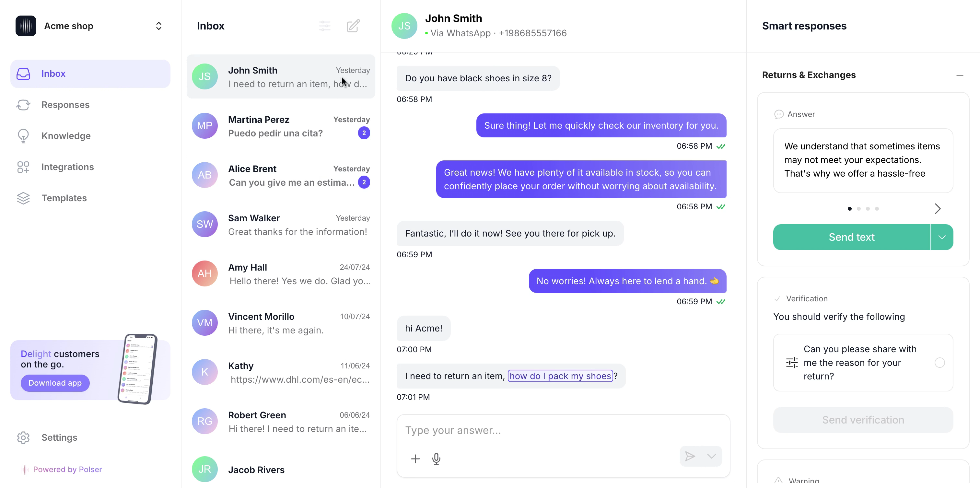
Task: Open Integrations panel
Action: coord(67,167)
